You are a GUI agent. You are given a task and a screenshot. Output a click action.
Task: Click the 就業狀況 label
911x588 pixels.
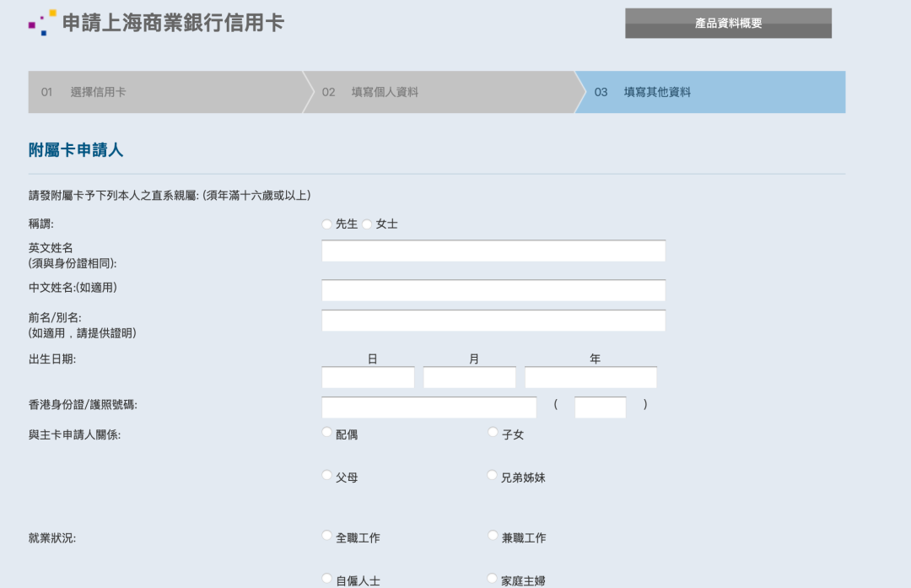click(52, 538)
